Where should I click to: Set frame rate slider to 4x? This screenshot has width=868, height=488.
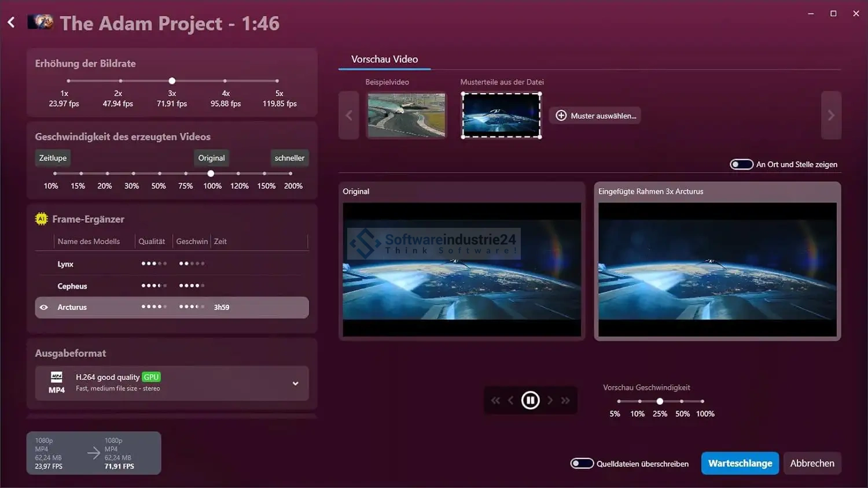(x=225, y=81)
